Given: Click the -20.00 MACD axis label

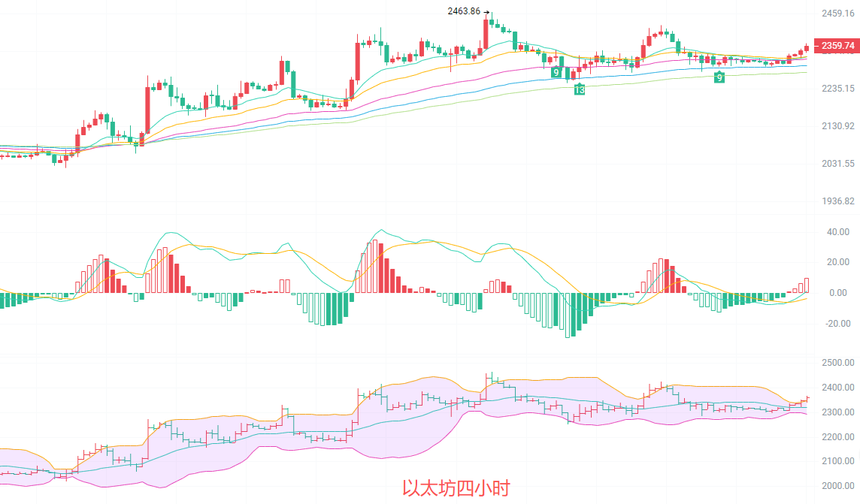Looking at the screenshot, I should pyautogui.click(x=836, y=324).
